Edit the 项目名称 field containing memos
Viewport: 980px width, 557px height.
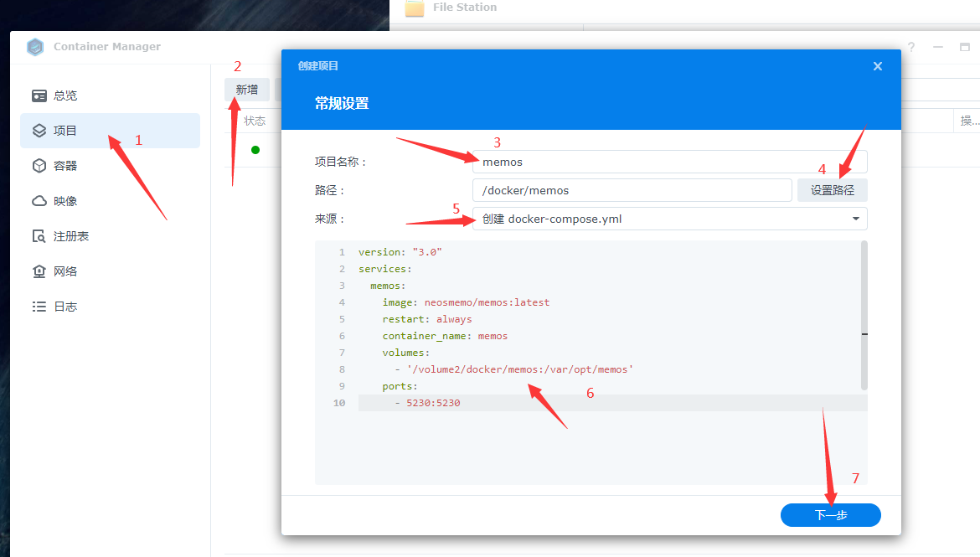[669, 162]
